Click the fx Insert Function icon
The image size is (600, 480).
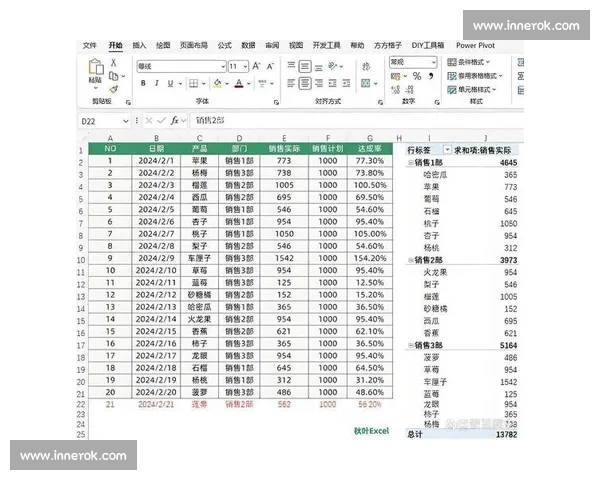pos(174,121)
